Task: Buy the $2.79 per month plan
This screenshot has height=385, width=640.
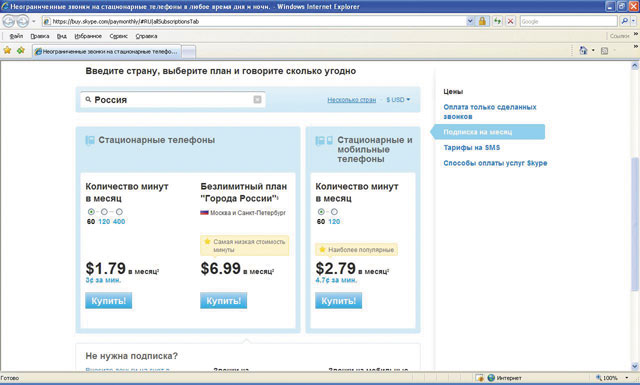Action: (338, 300)
